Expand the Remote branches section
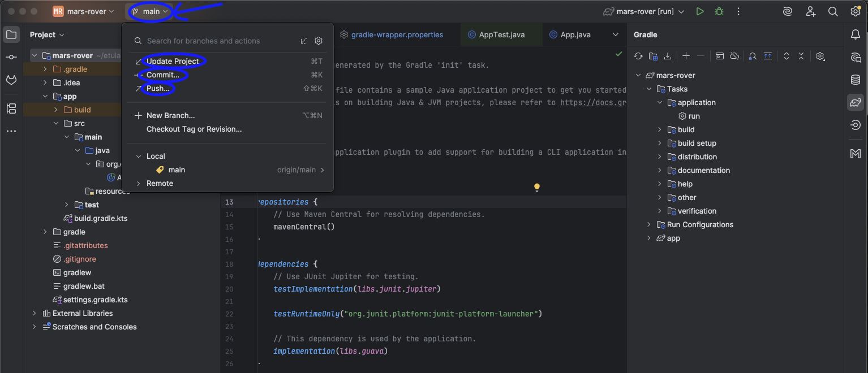 (x=139, y=184)
